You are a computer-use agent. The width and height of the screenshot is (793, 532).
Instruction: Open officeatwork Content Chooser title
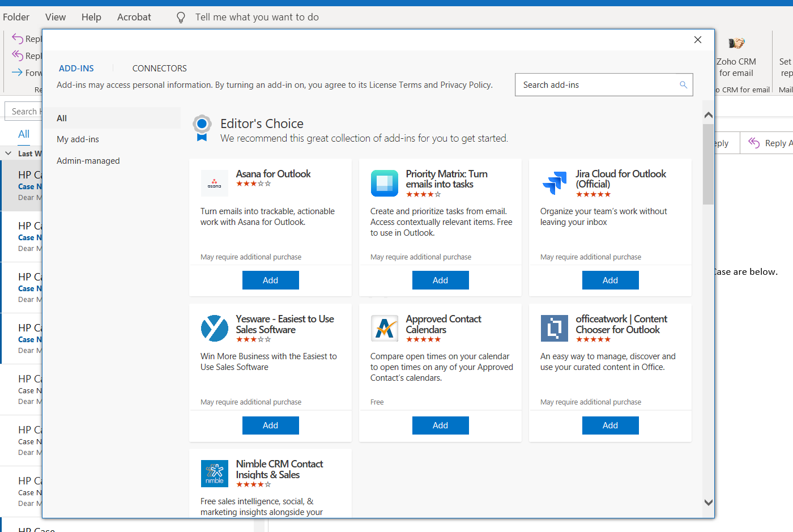tap(621, 324)
